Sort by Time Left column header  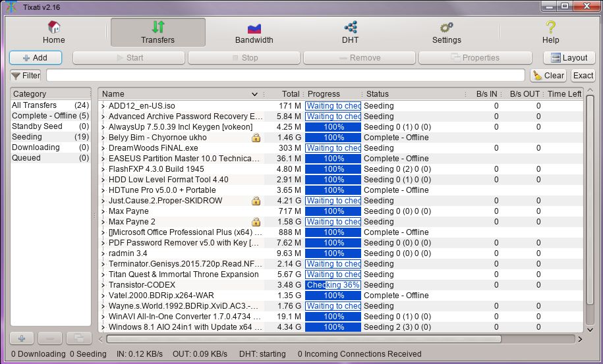click(x=563, y=93)
